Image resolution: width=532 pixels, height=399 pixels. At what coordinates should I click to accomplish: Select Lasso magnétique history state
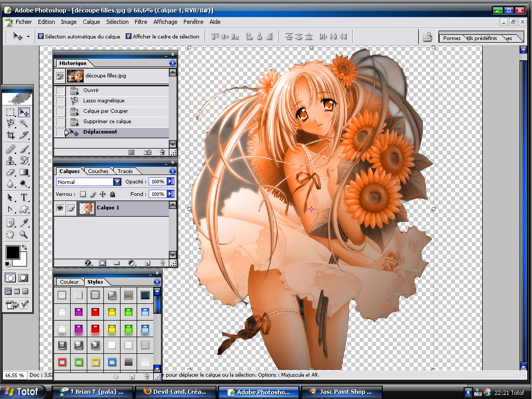pyautogui.click(x=111, y=101)
